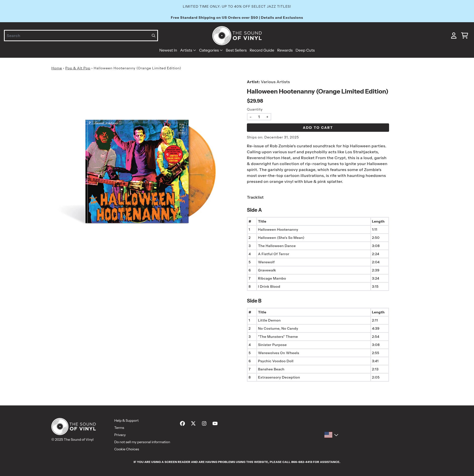The height and width of the screenshot is (476, 474).
Task: Click the search magnifier icon
Action: pyautogui.click(x=153, y=36)
